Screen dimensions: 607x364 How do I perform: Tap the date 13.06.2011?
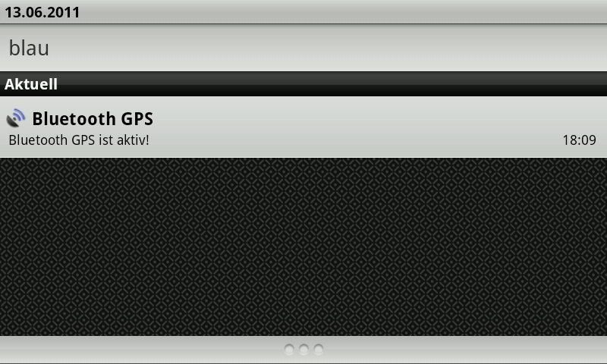coord(42,12)
